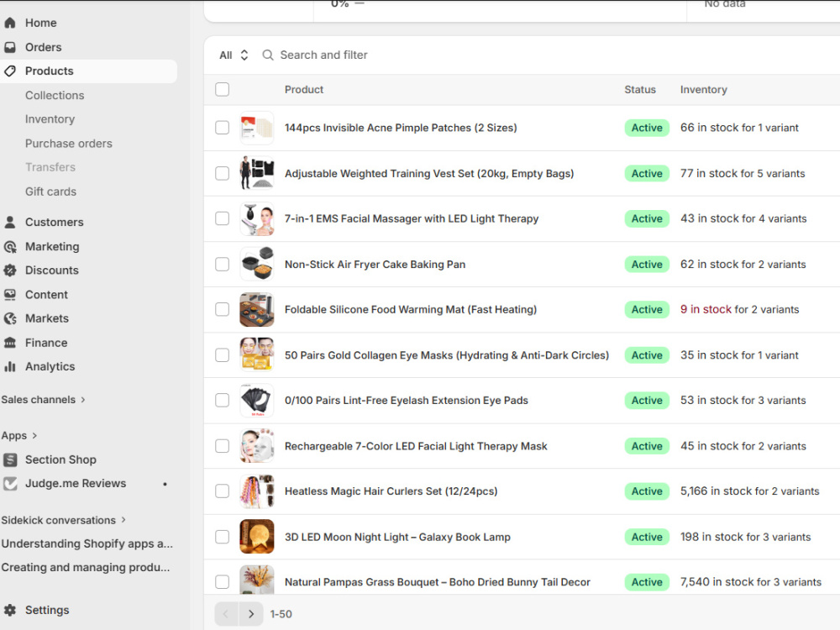Image resolution: width=840 pixels, height=630 pixels.
Task: Expand Sidekick conversations section
Action: pos(63,520)
